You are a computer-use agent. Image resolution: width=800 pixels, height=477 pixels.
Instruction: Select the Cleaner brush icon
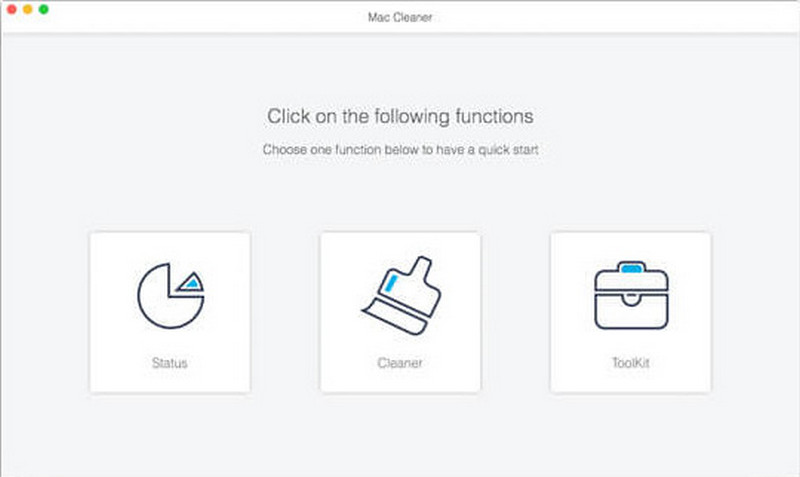[x=400, y=297]
